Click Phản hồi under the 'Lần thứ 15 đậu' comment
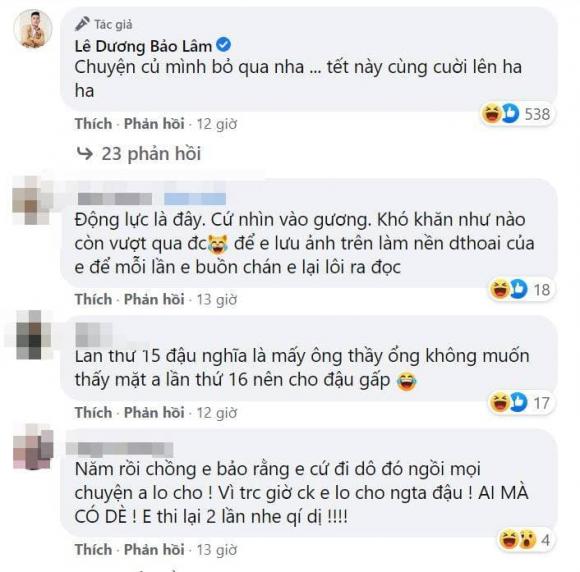 154,413
